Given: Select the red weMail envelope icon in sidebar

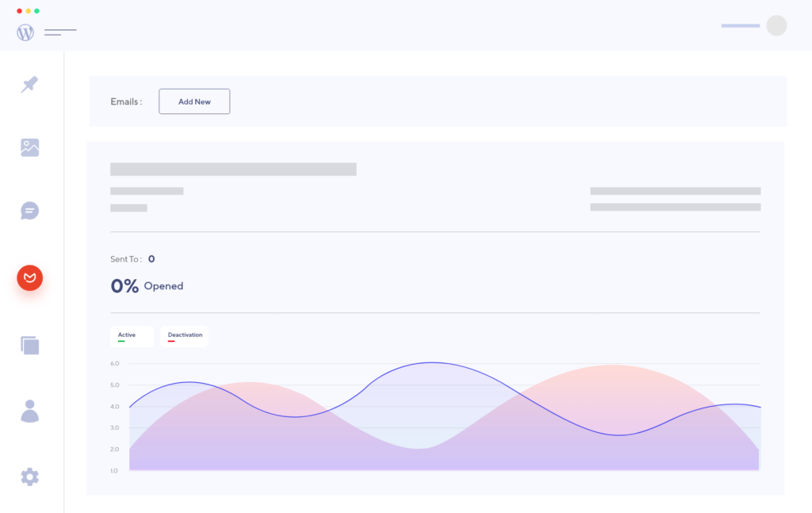Looking at the screenshot, I should (x=29, y=278).
